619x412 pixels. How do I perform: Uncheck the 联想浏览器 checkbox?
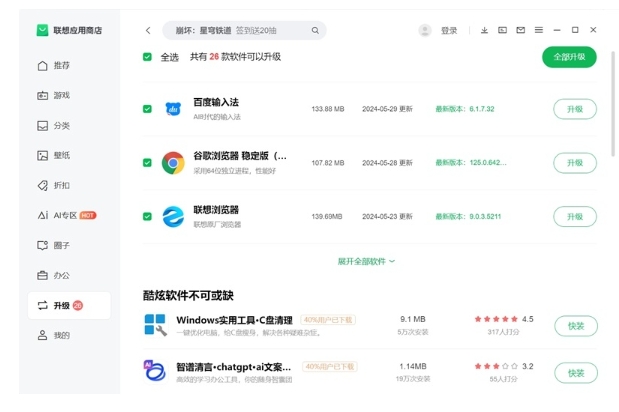point(147,217)
